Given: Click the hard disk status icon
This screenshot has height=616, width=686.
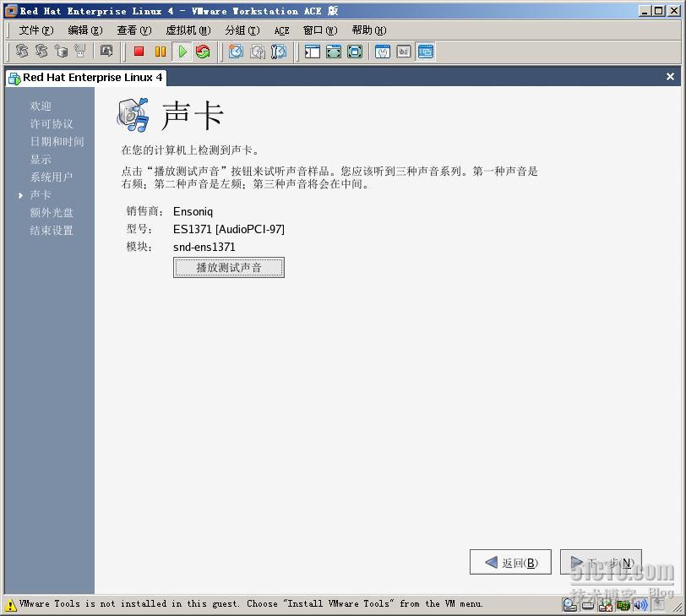Looking at the screenshot, I should point(588,605).
